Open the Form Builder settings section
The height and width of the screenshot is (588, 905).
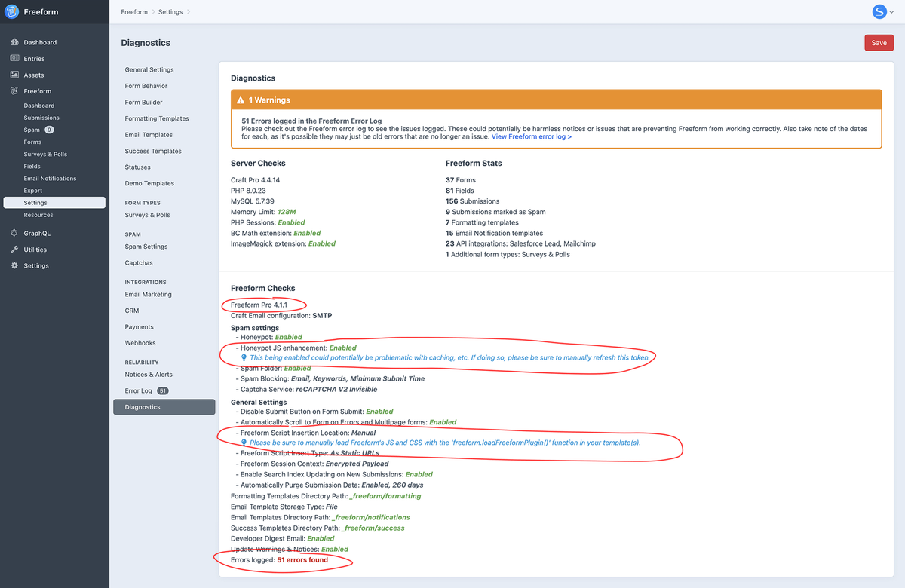144,102
